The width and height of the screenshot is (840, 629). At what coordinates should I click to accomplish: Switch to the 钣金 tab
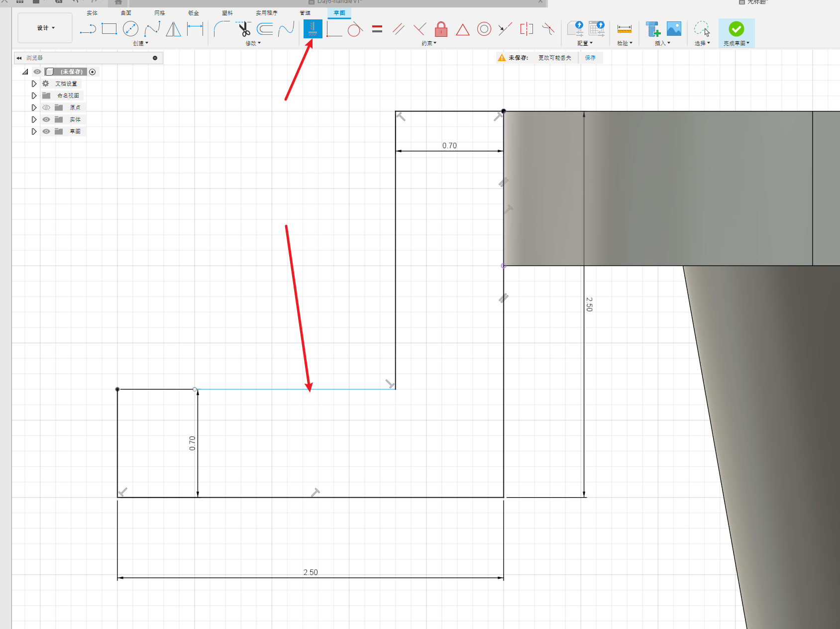point(194,13)
